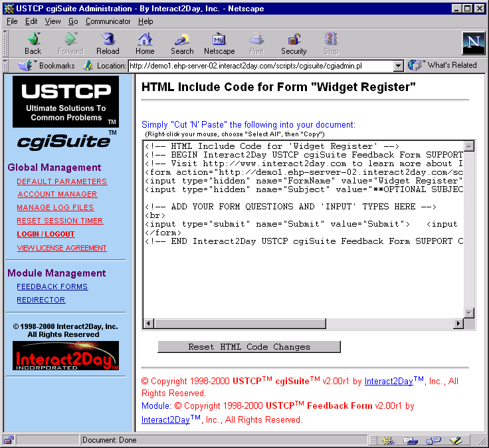The image size is (489, 448).
Task: Click the Stop loading icon
Action: pos(331,43)
